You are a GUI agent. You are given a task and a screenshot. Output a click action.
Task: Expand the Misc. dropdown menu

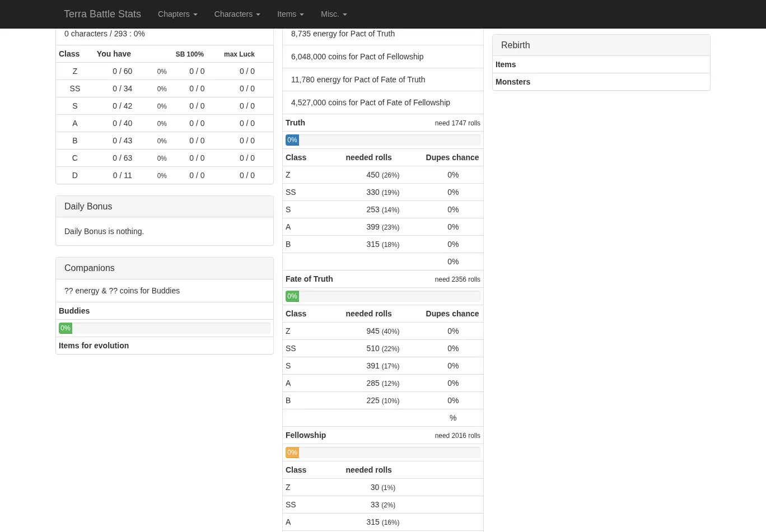[334, 14]
